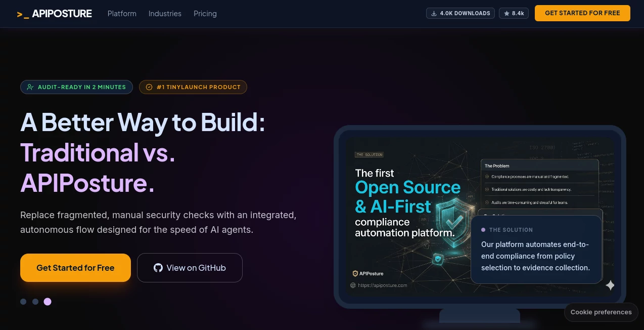The height and width of the screenshot is (330, 644).
Task: Select the second carousel dot
Action: [x=35, y=302]
